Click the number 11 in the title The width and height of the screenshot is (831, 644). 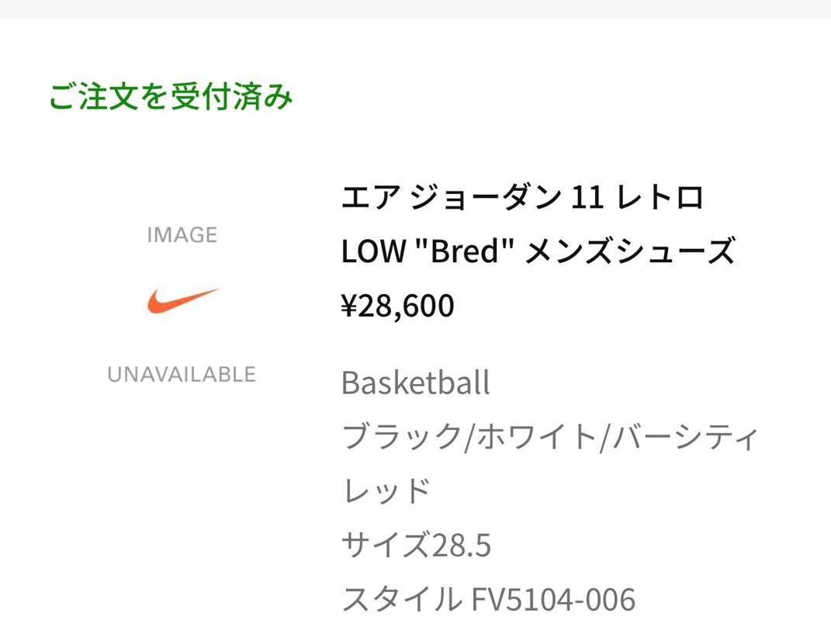click(x=587, y=198)
